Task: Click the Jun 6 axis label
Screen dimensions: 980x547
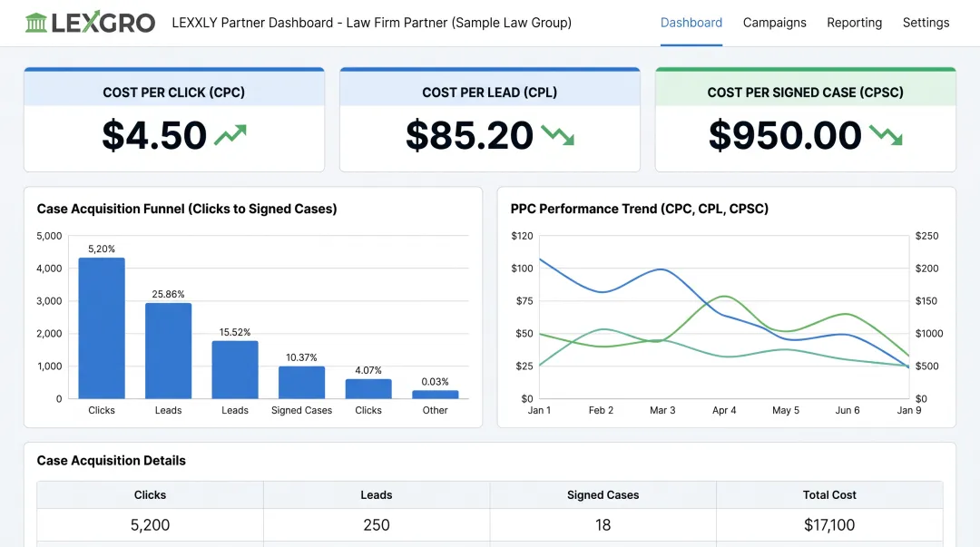Action: [848, 410]
